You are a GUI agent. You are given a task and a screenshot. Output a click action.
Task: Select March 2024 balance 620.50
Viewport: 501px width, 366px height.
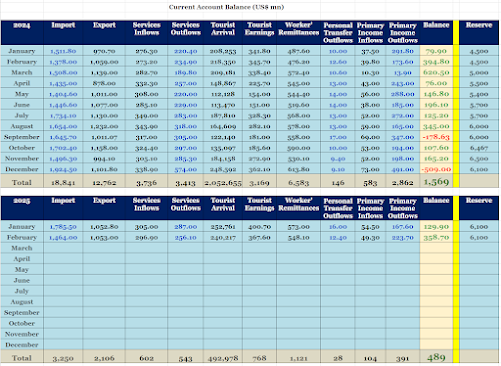click(436, 72)
